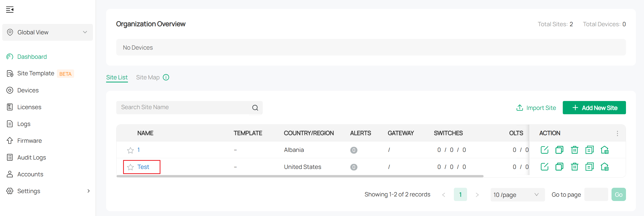644x216 pixels.
Task: Switch to the Site Map tab
Action: pyautogui.click(x=148, y=77)
